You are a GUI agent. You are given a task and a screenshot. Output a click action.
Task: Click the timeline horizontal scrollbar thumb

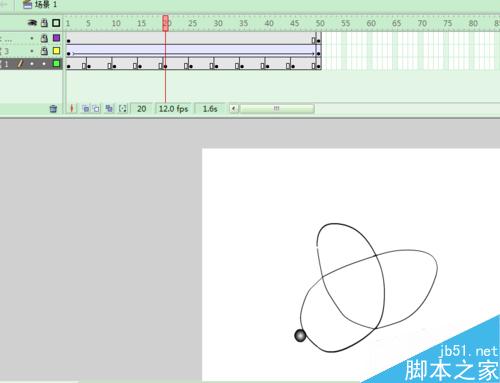(277, 109)
